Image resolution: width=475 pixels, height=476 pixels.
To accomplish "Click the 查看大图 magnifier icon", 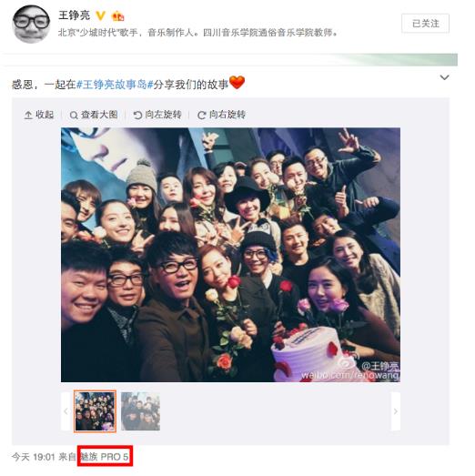I will pyautogui.click(x=74, y=116).
